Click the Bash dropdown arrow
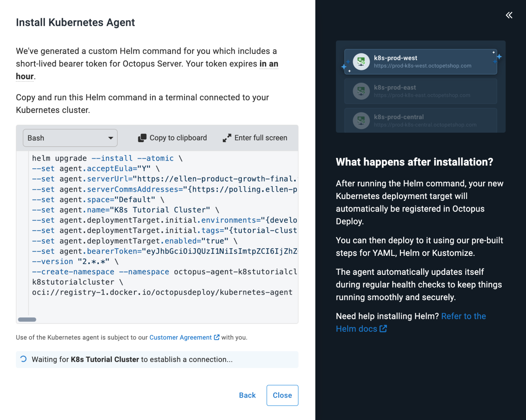The image size is (526, 420). 110,138
